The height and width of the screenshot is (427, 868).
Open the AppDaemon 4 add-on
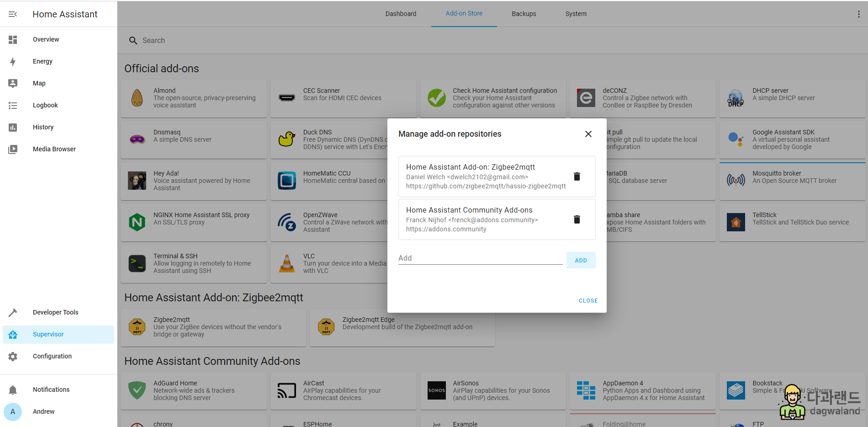pyautogui.click(x=643, y=391)
